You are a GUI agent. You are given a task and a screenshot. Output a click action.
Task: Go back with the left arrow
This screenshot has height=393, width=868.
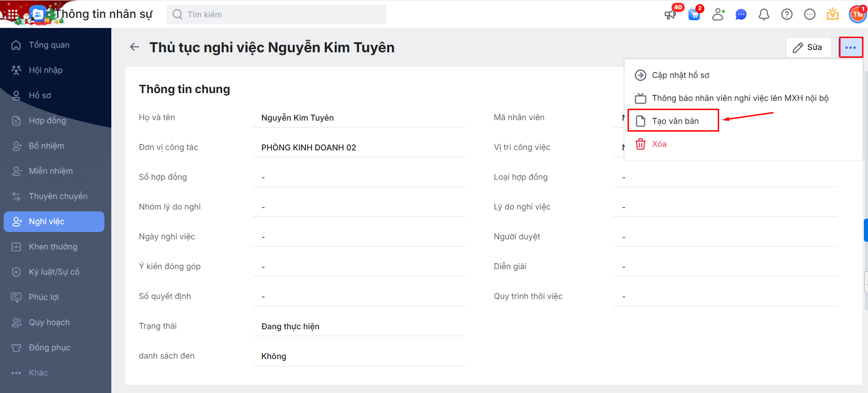pos(135,47)
